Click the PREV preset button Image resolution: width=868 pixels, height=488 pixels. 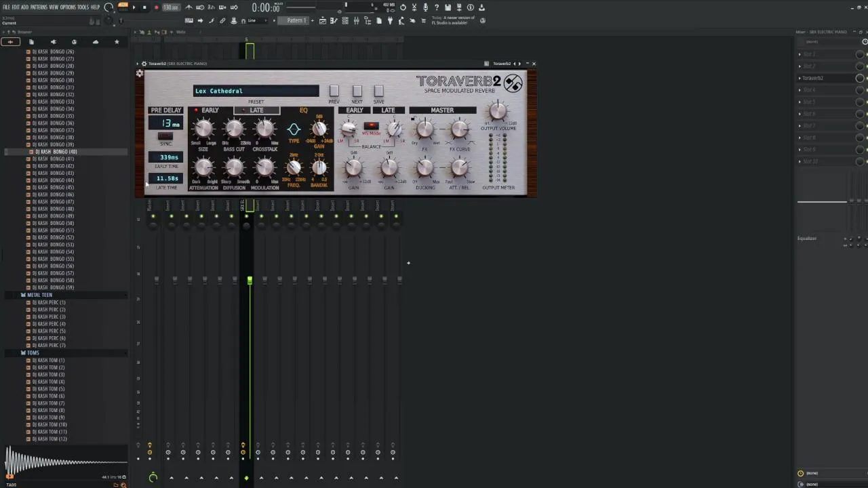[334, 91]
